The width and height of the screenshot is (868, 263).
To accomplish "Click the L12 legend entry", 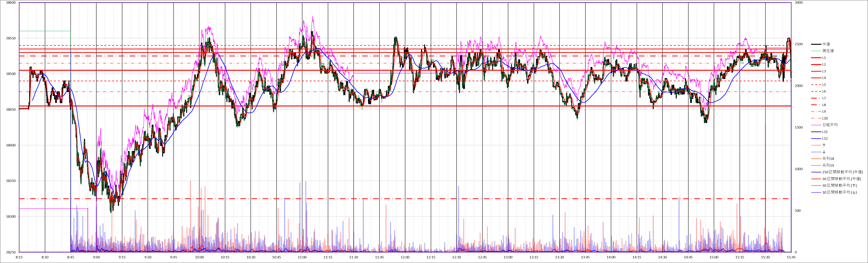I will (819, 138).
